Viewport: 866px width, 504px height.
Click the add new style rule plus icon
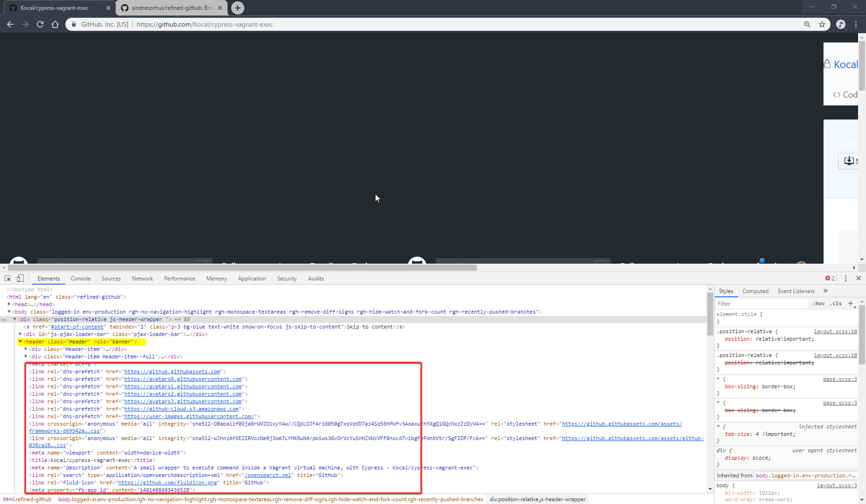(851, 303)
